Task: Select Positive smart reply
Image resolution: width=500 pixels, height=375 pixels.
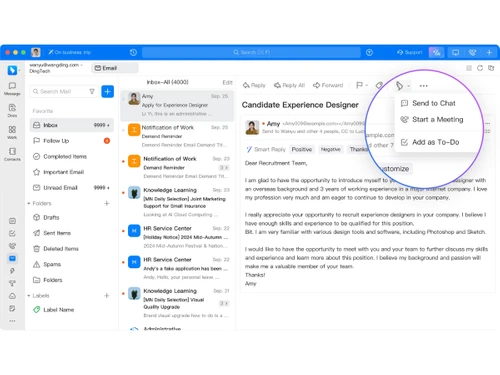Action: (302, 149)
